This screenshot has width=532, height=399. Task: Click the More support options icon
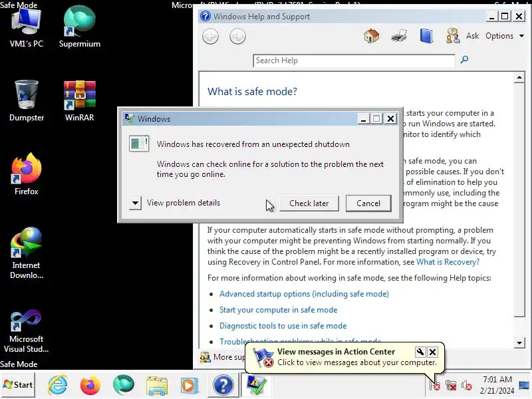tap(205, 357)
